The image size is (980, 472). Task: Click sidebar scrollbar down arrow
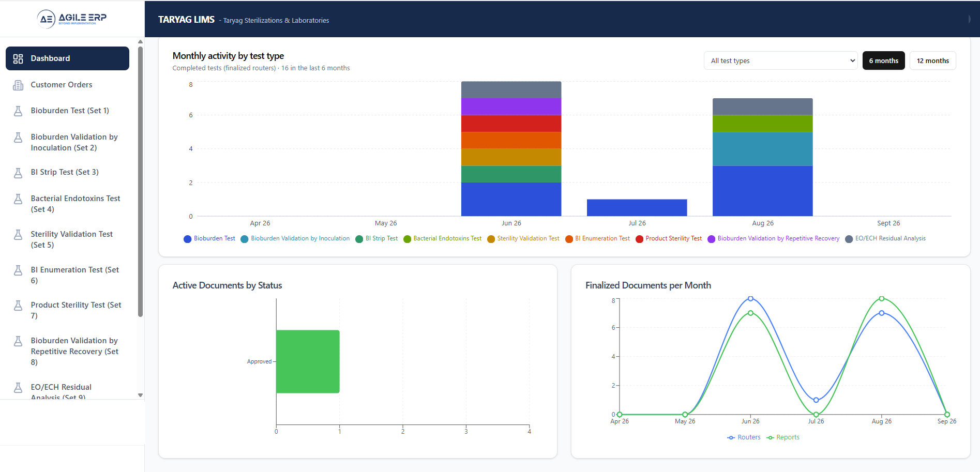[140, 395]
